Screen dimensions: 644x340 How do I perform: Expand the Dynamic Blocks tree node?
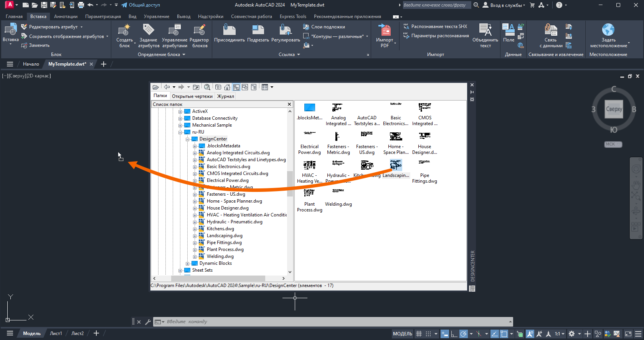(x=187, y=264)
